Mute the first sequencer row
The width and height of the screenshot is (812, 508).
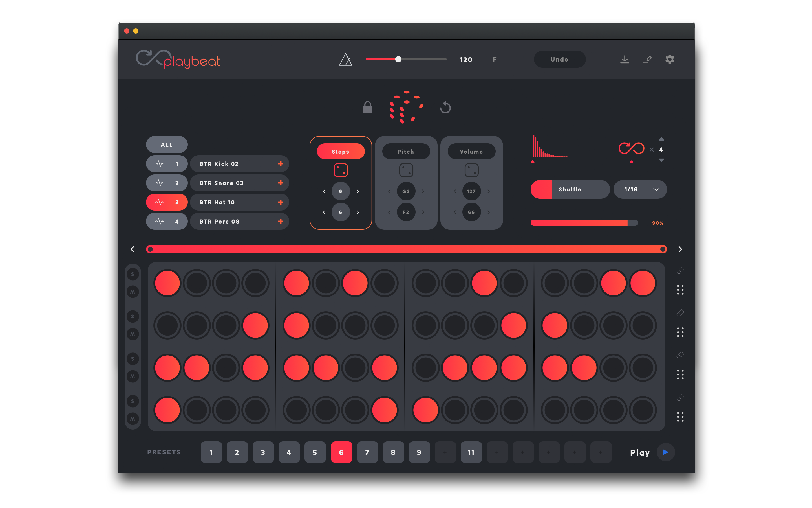pyautogui.click(x=133, y=292)
